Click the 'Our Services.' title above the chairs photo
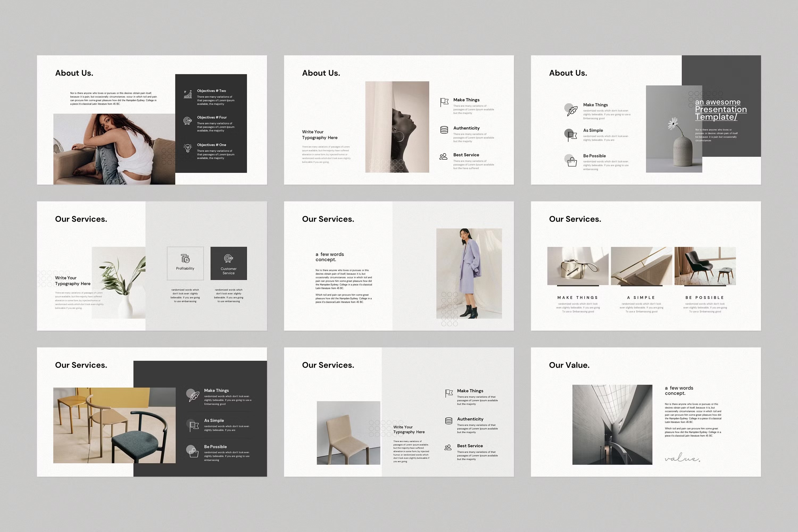The height and width of the screenshot is (532, 798). point(81,365)
